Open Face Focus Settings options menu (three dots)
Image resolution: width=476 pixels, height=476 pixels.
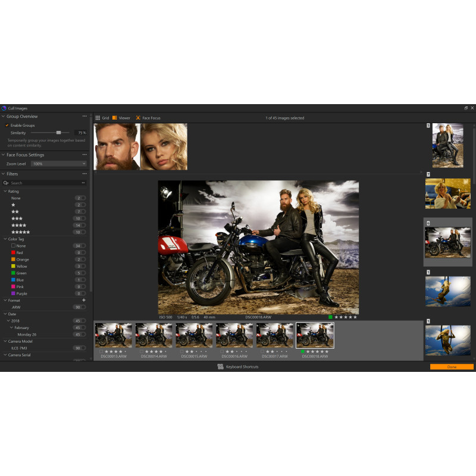84,155
